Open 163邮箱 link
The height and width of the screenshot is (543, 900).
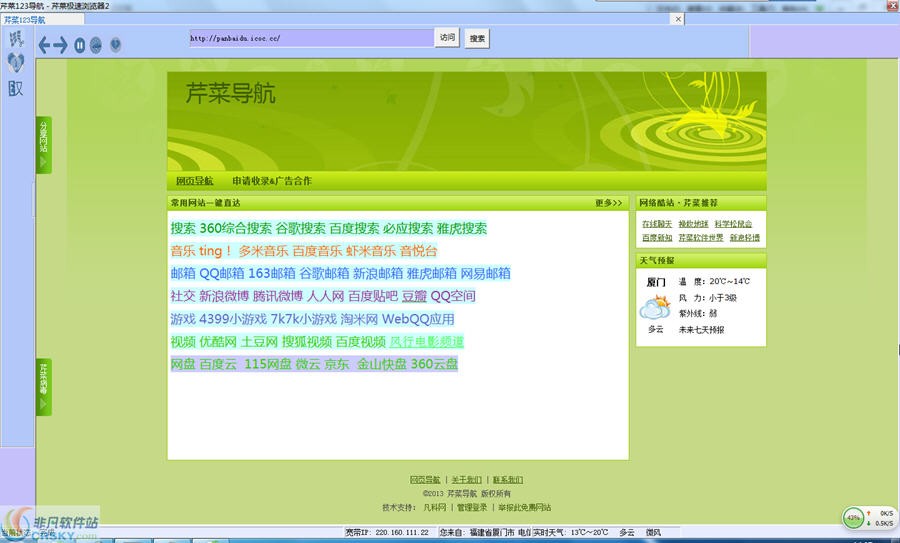tap(272, 273)
